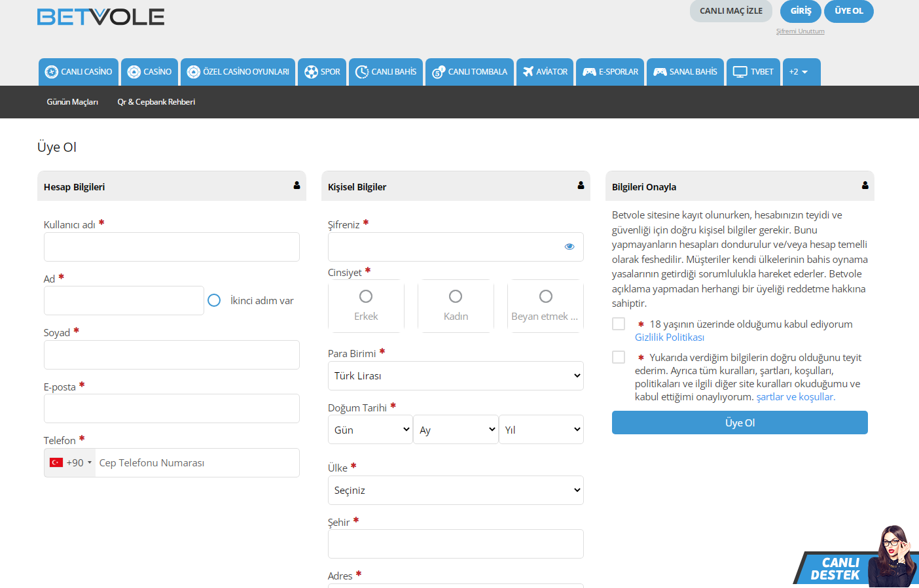Screen dimensions: 919x588
Task: Open the Özel Casino Oyunları tab
Action: 238,72
